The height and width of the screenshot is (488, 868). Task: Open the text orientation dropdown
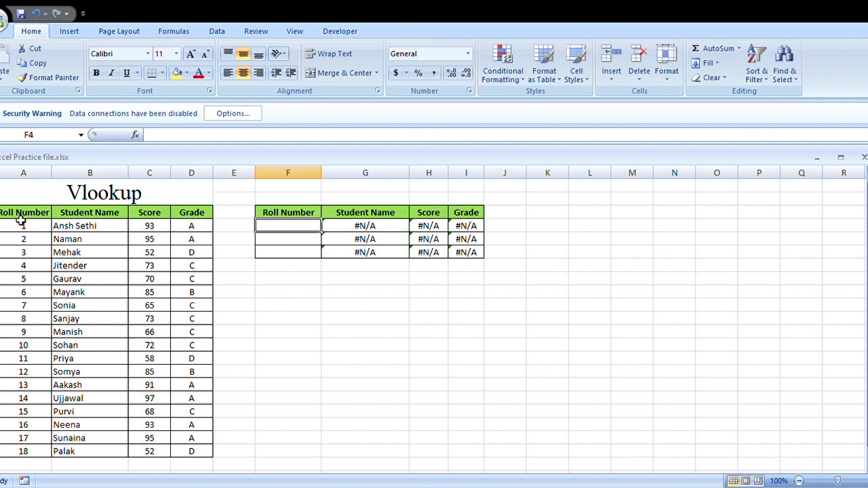click(278, 54)
